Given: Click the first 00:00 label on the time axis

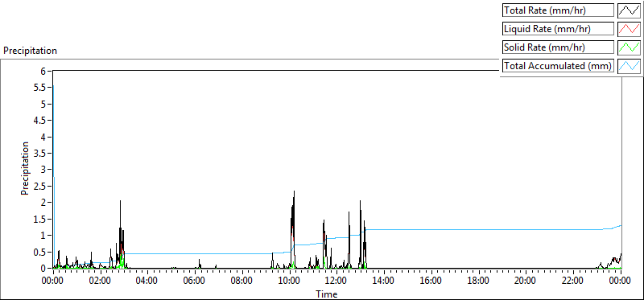Looking at the screenshot, I should pos(53,281).
